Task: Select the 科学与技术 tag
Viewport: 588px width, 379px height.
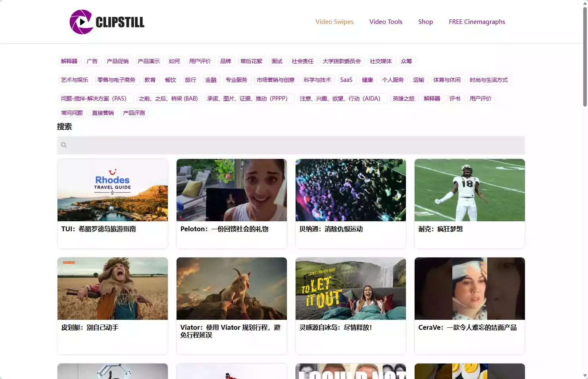Action: (x=317, y=80)
